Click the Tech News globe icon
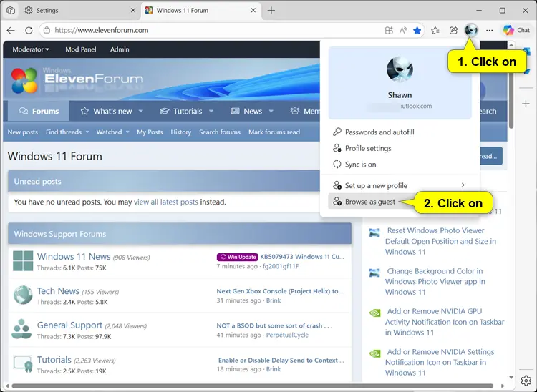Viewport: 537px width, 392px height. [x=23, y=295]
